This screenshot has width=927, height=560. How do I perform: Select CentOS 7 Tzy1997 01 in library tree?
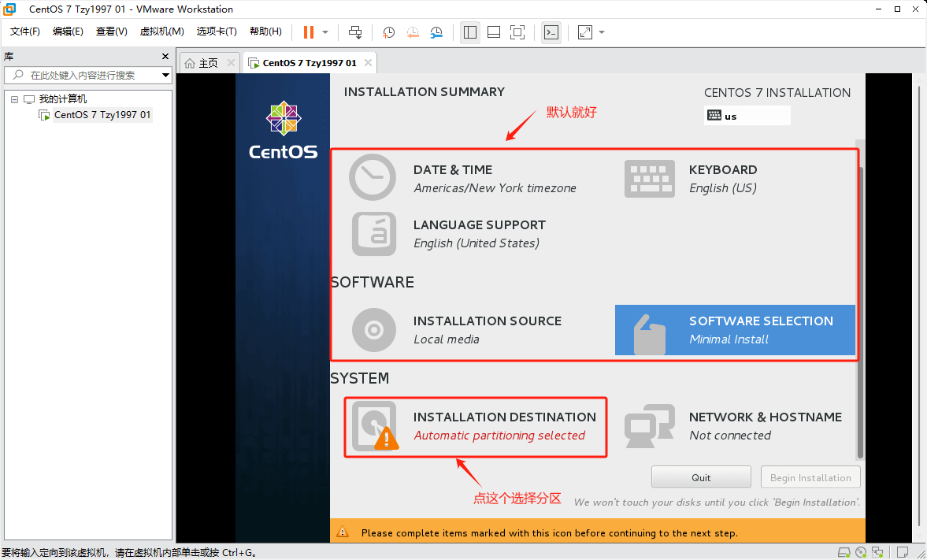(x=102, y=115)
